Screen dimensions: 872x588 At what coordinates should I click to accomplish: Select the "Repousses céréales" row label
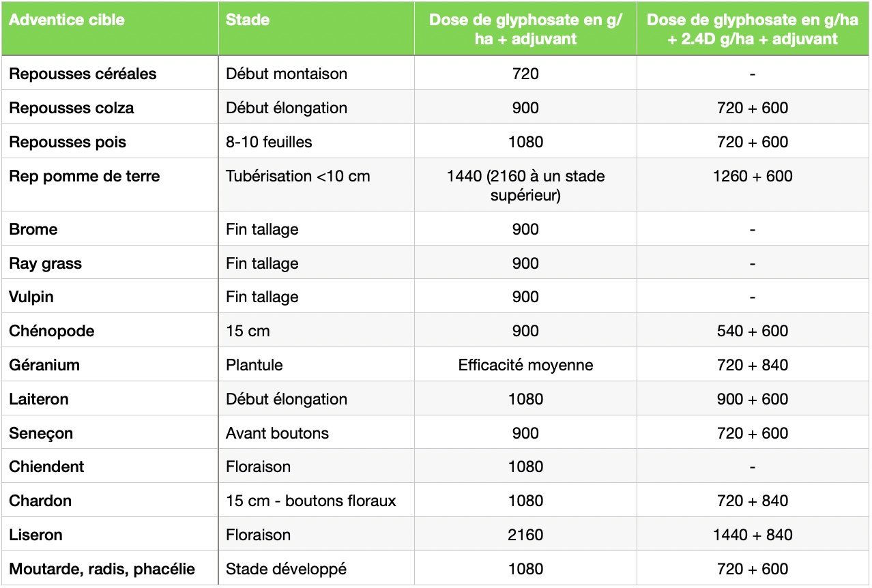pos(83,74)
